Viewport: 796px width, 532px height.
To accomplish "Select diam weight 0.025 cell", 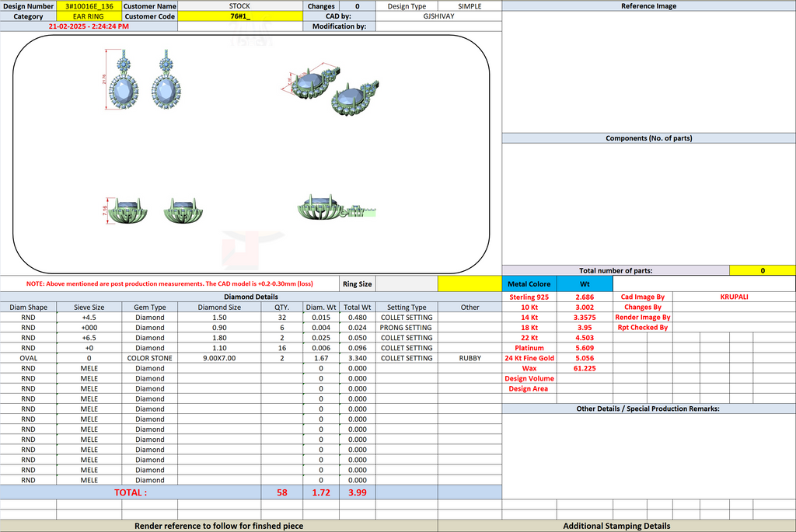I will 321,338.
